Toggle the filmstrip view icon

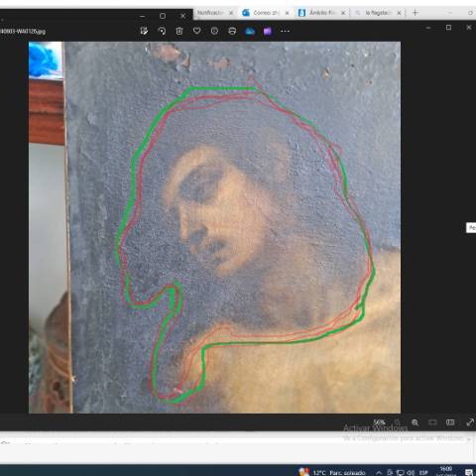pos(450,422)
